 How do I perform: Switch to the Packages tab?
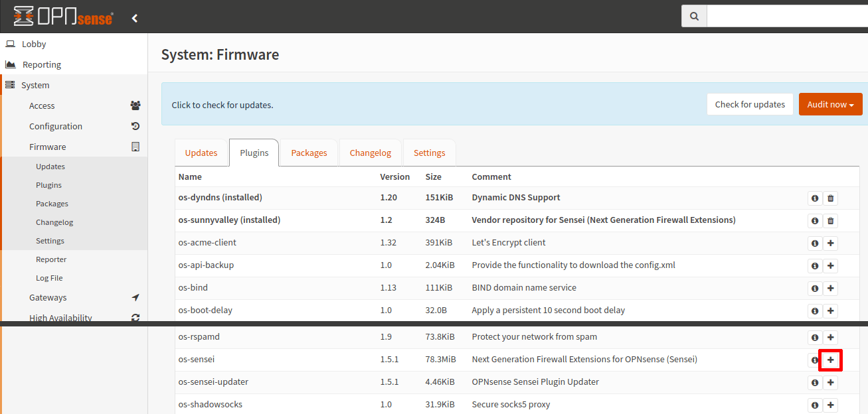point(309,153)
